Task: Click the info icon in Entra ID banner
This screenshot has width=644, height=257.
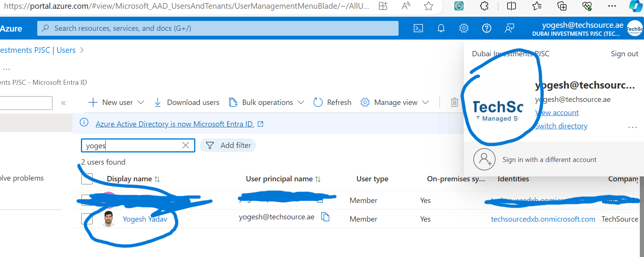Action: [x=84, y=122]
